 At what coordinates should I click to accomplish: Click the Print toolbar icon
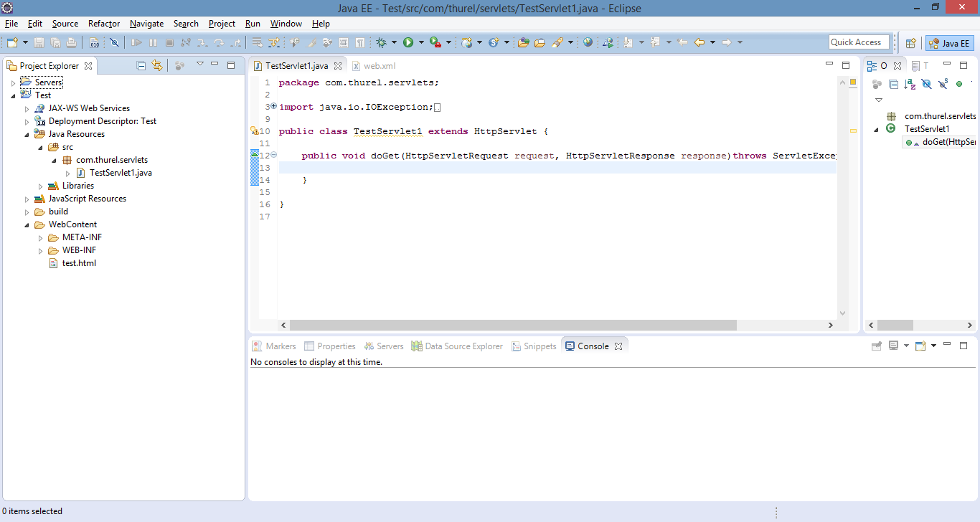pos(71,43)
